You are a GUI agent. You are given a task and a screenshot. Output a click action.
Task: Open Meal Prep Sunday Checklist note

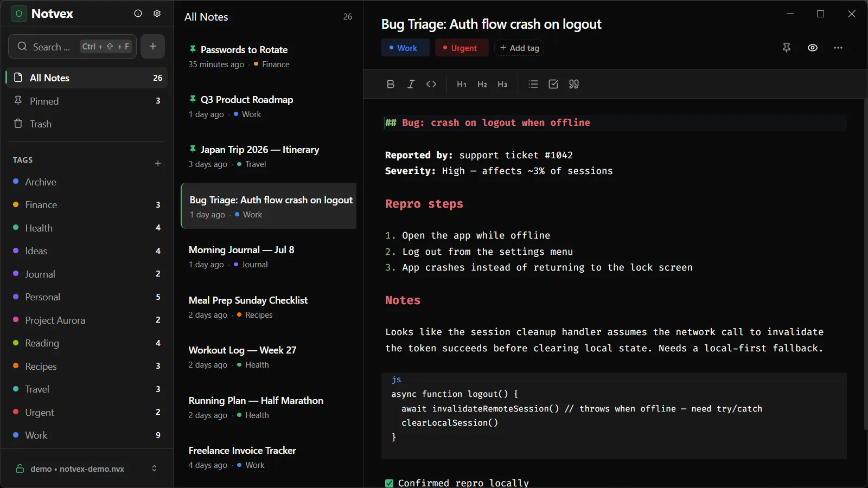pos(269,307)
